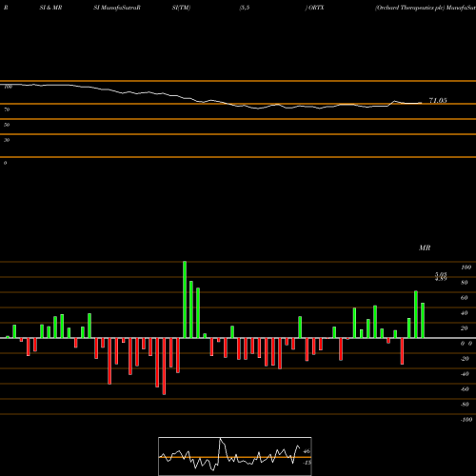
Task: Click the '80' label on MR axis
Action: [465, 283]
